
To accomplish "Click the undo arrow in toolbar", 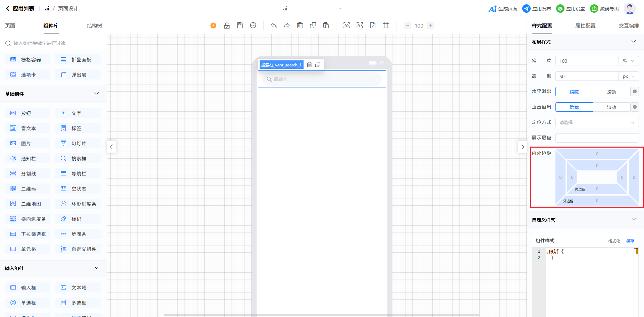I will pyautogui.click(x=274, y=25).
